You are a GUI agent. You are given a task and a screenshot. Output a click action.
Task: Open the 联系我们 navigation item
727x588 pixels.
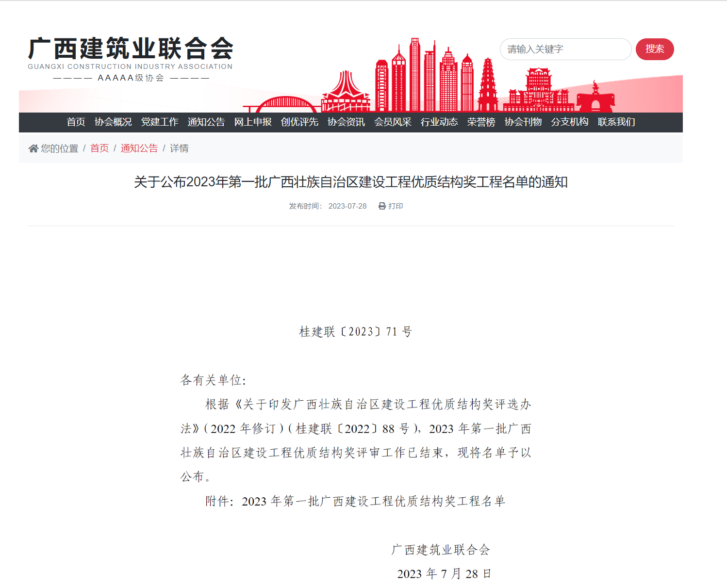click(x=616, y=122)
